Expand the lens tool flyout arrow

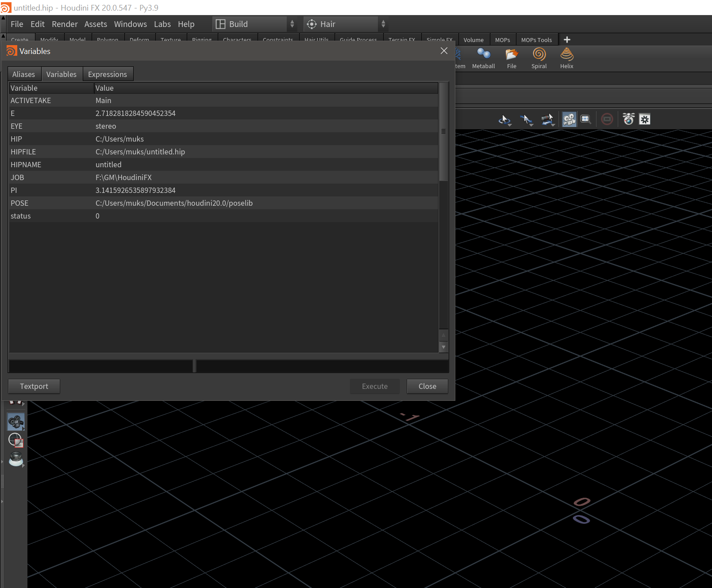tap(23, 465)
